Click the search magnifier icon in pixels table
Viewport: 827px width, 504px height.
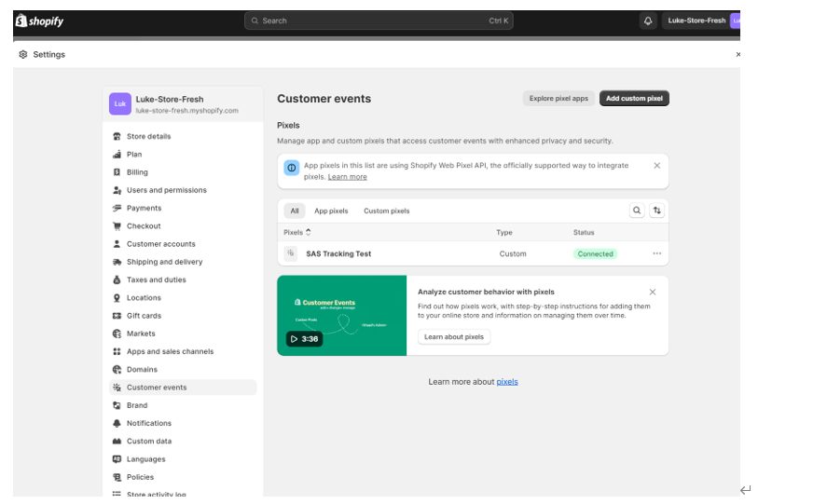pyautogui.click(x=637, y=211)
